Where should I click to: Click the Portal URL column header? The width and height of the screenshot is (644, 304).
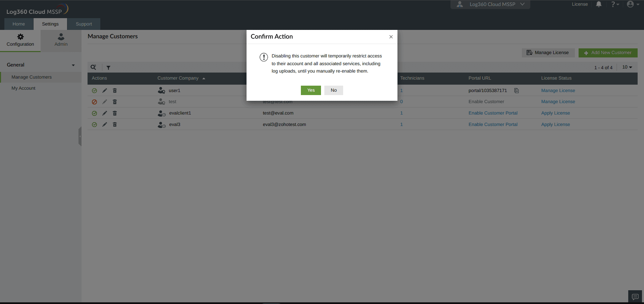pos(480,78)
